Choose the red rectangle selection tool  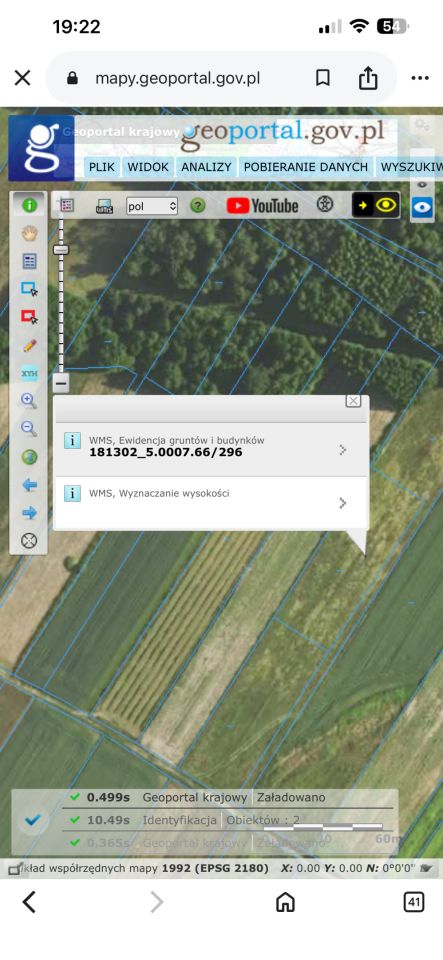(29, 317)
